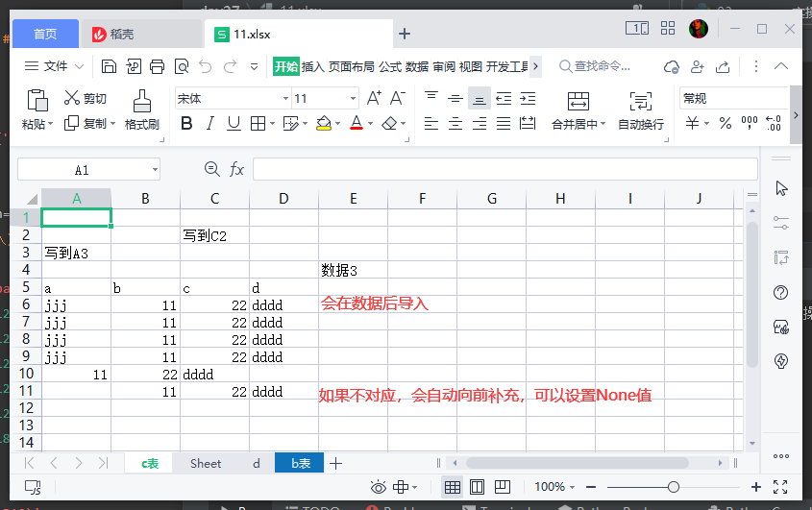Click the zoom slider handle
Image resolution: width=812 pixels, height=510 pixels.
click(x=674, y=487)
